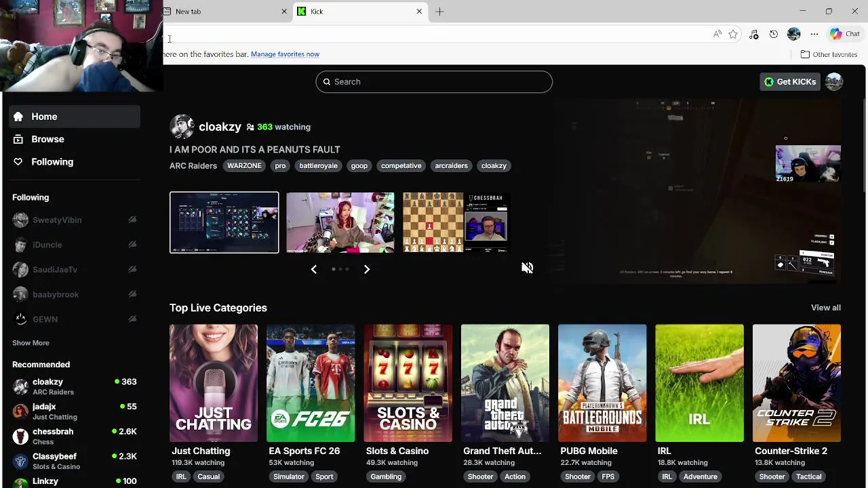Click the goop tag
The image size is (868, 488).
(x=359, y=165)
